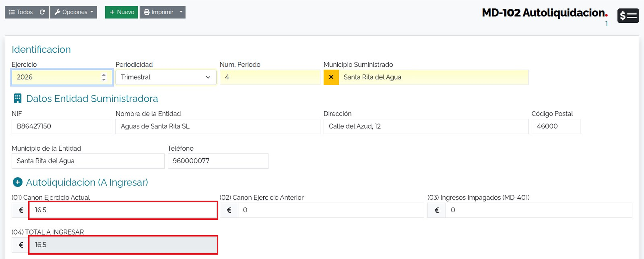Viewport: 644px width, 259px height.
Task: Click the euro icon of TOTAL A INGRESAR
Action: 21,245
